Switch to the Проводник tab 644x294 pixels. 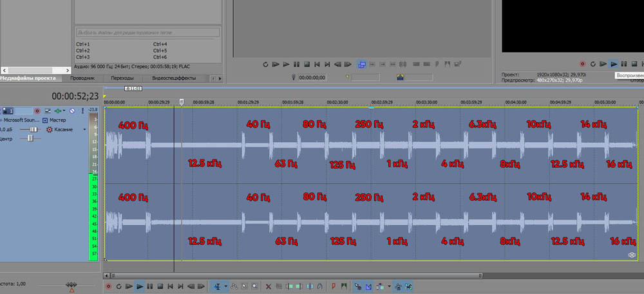point(82,78)
